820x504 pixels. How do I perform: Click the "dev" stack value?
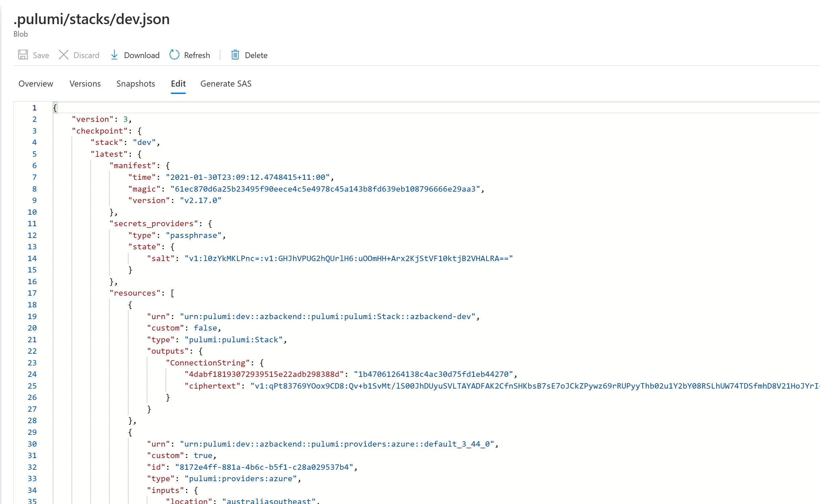point(144,142)
